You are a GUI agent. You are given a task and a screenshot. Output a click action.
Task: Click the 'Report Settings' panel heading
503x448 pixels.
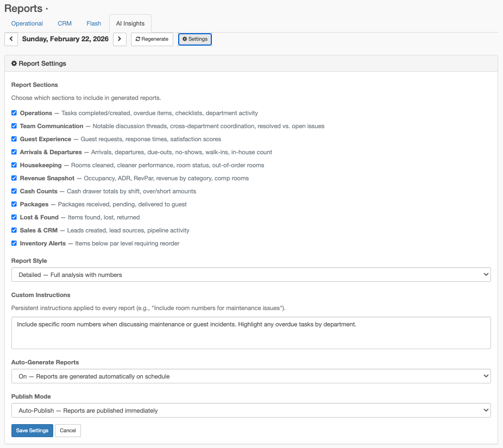point(39,64)
